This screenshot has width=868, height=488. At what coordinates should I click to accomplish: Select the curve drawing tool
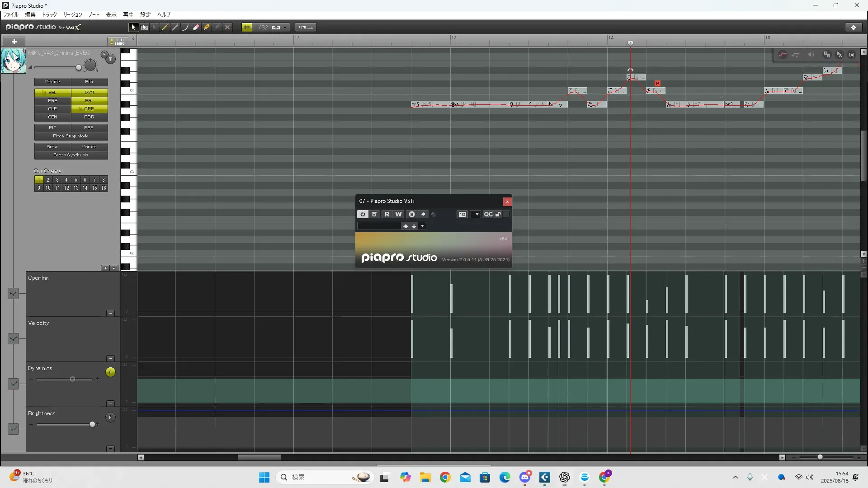(x=185, y=28)
